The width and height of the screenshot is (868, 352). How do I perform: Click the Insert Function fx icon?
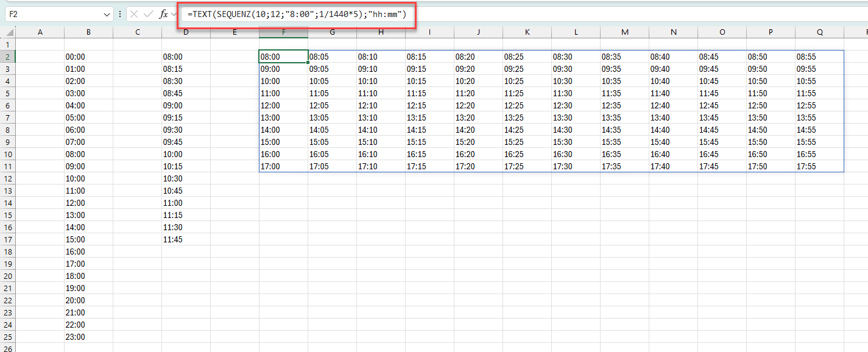(163, 14)
